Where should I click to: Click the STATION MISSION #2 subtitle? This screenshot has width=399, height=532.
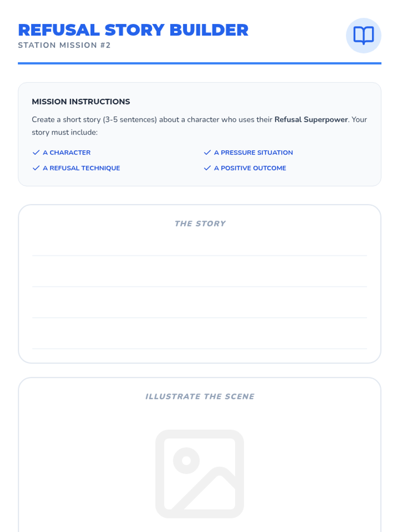(x=64, y=45)
